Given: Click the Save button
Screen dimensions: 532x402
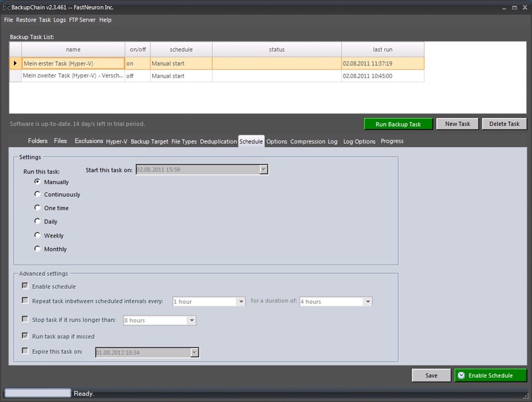Looking at the screenshot, I should 431,375.
